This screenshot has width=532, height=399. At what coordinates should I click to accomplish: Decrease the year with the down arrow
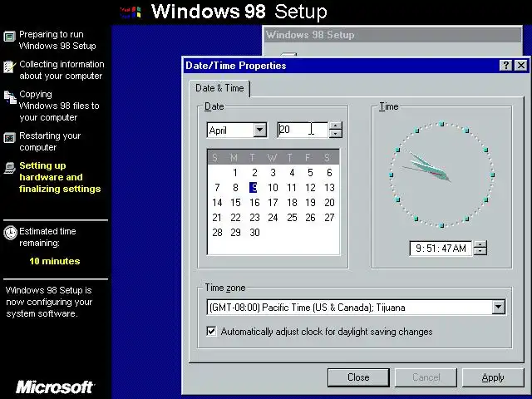point(335,134)
